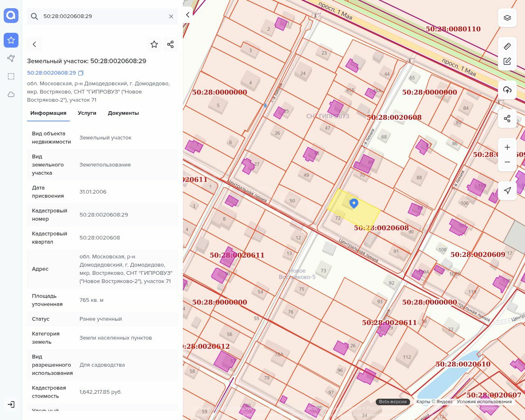Viewport: 525px width, 420px height.
Task: Collapse the left information panel
Action: [188, 15]
